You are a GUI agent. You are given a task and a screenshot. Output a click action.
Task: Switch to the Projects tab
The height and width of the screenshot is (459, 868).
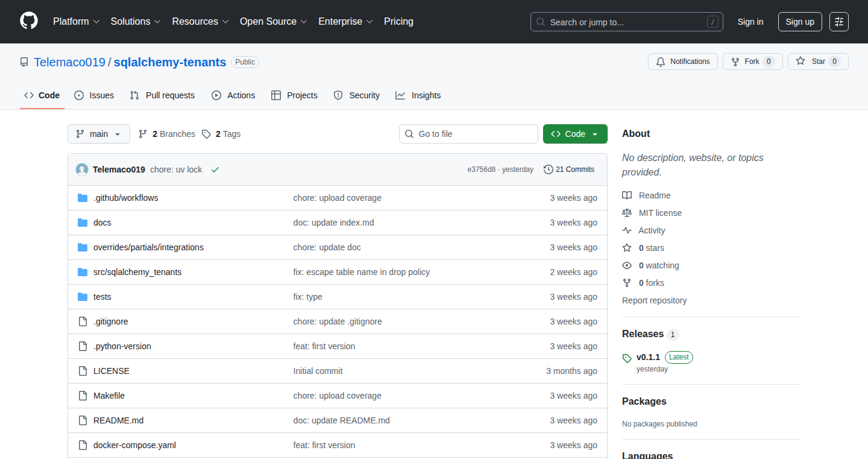(x=294, y=95)
